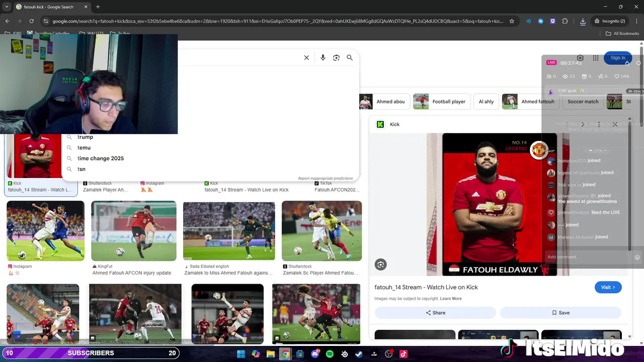The image size is (644, 362).
Task: Open File Explorer from taskbar
Action: pos(271,354)
